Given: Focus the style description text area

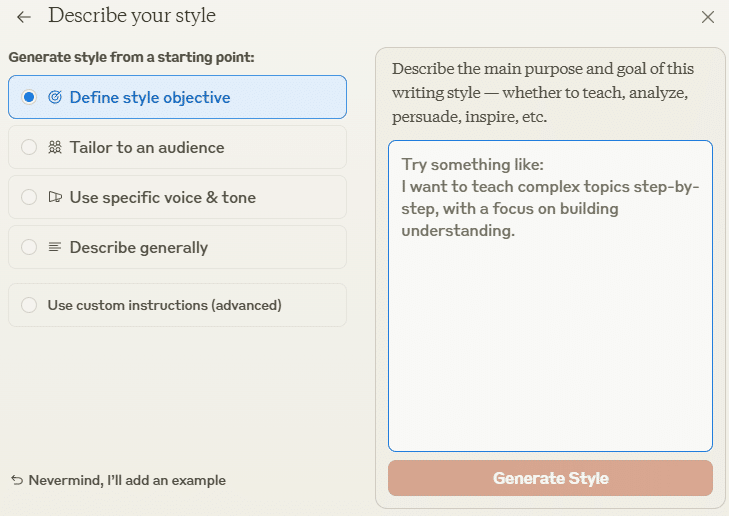Looking at the screenshot, I should (550, 296).
